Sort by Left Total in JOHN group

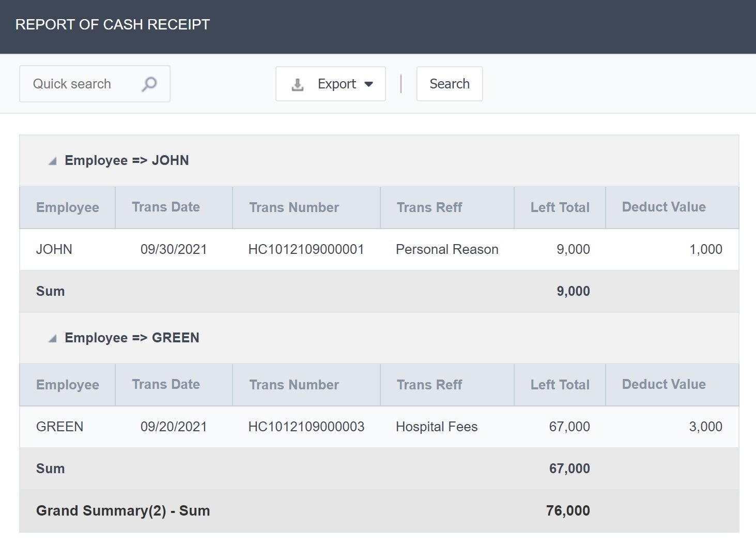(560, 207)
